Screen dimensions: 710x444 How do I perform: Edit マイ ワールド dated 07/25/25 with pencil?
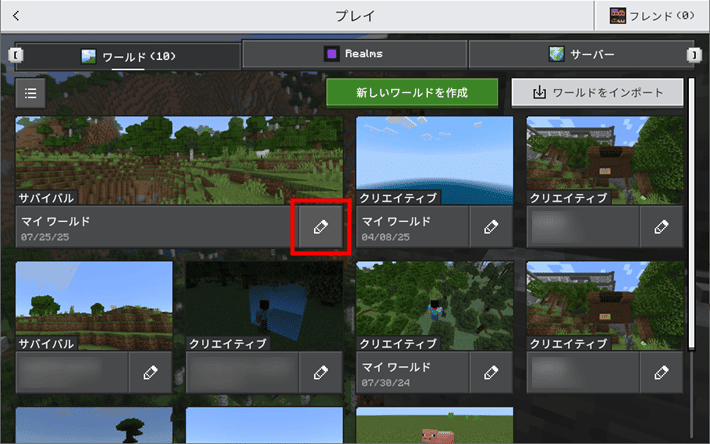(x=321, y=227)
